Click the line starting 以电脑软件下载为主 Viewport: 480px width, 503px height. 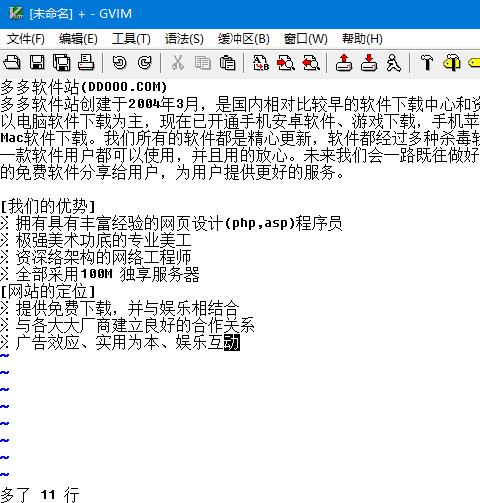tap(240, 121)
